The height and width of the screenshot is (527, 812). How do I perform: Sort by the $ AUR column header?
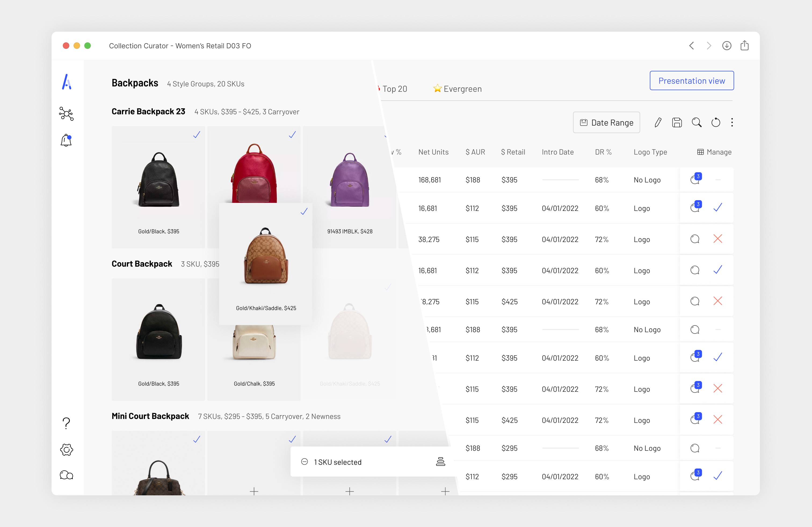click(x=475, y=152)
